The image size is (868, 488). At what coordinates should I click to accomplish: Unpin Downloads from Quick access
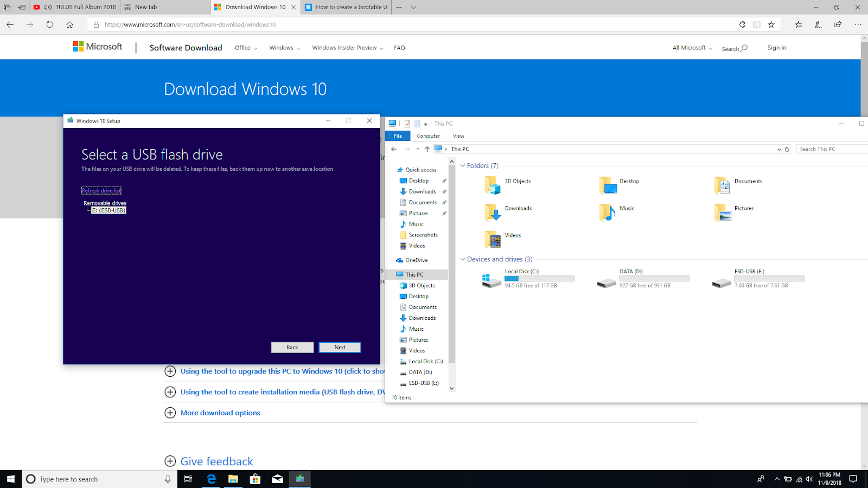[x=444, y=191]
